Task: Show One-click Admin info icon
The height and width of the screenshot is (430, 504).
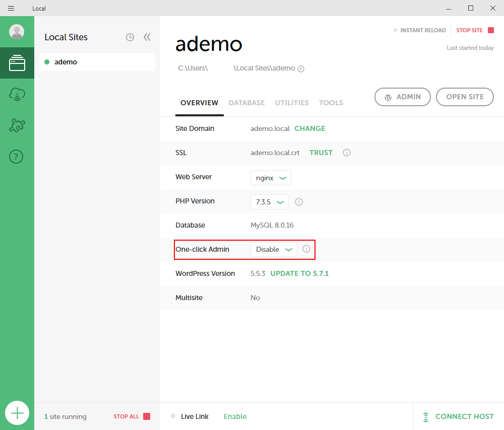Action: coord(306,249)
